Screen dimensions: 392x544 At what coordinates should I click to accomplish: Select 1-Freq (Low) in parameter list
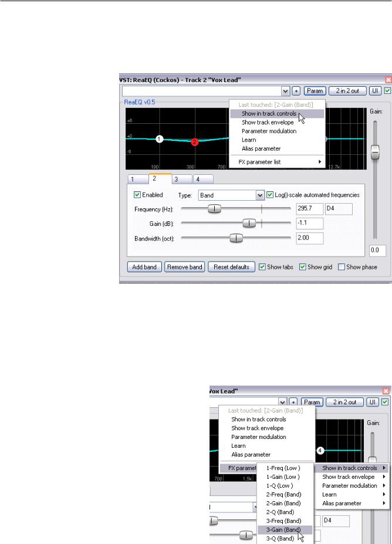[285, 468]
